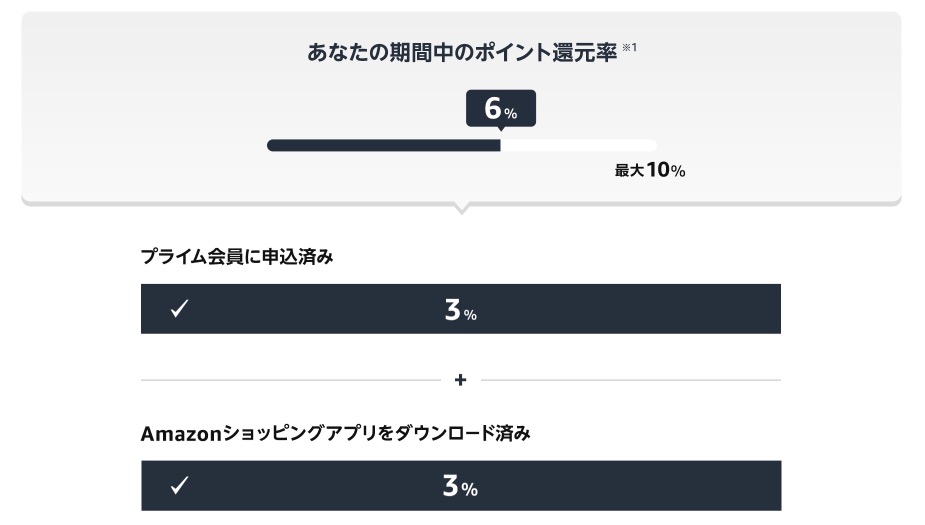Screen dimensions: 925x525
Task: Click the plus sign between the bars
Action: point(460,380)
